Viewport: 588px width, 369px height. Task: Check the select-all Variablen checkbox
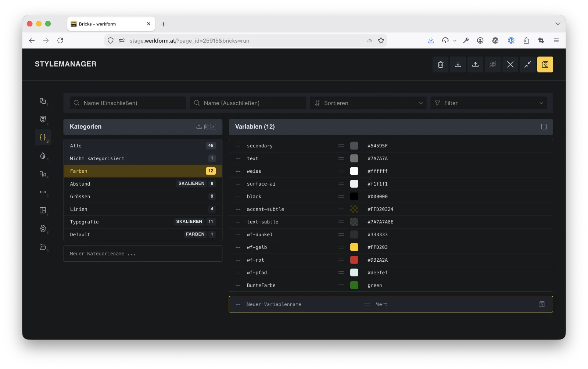(544, 127)
